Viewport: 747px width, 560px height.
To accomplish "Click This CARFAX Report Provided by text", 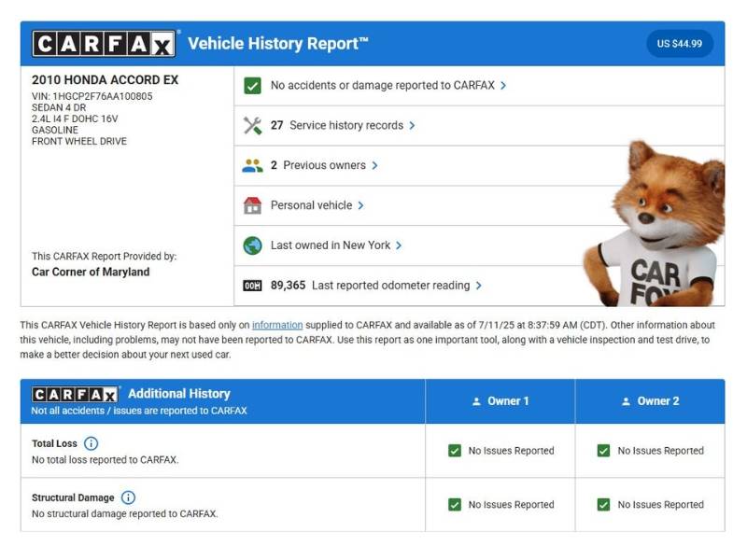I will click(x=105, y=256).
